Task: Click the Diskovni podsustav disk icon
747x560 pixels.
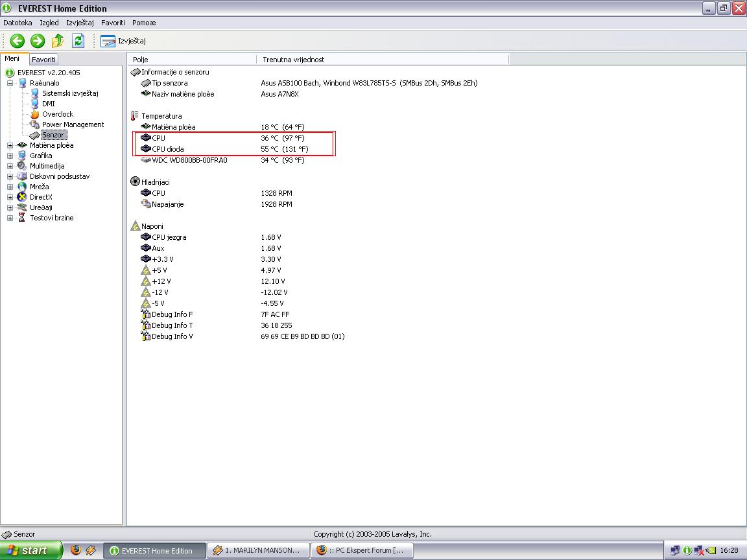Action: coord(22,176)
